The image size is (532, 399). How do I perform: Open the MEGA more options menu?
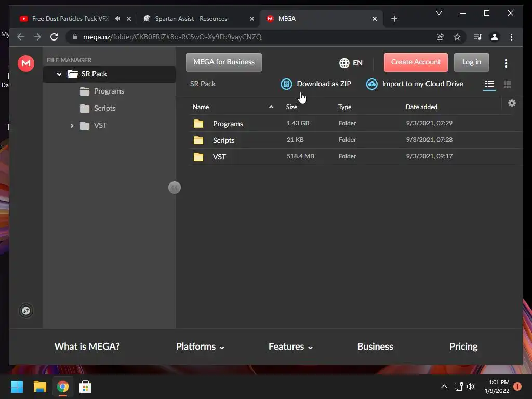pyautogui.click(x=506, y=63)
